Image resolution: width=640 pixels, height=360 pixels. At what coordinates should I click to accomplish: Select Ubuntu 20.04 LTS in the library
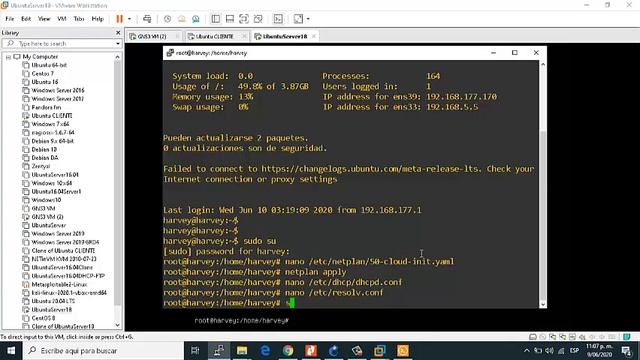(x=53, y=301)
